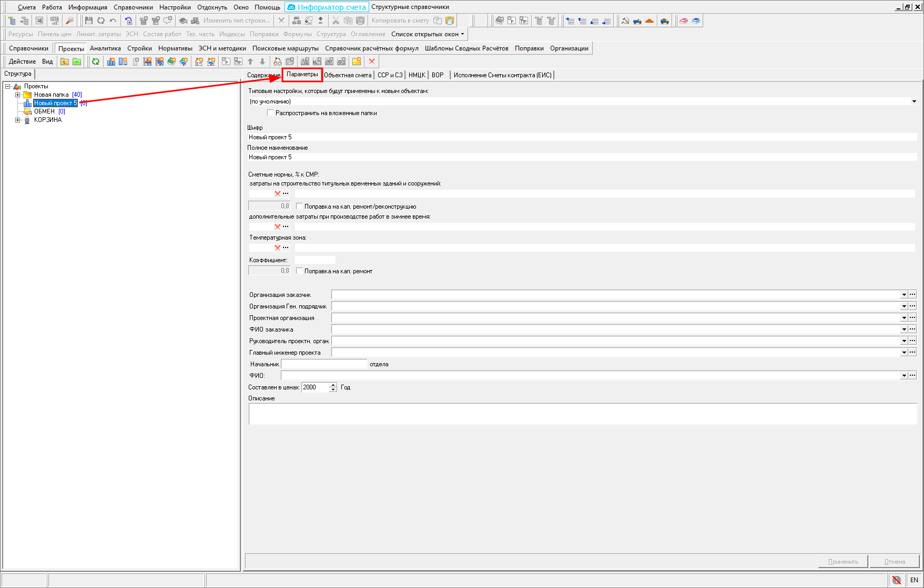The image size is (924, 588).
Task: Click the hammer and sickle labor icon
Action: 625,20
